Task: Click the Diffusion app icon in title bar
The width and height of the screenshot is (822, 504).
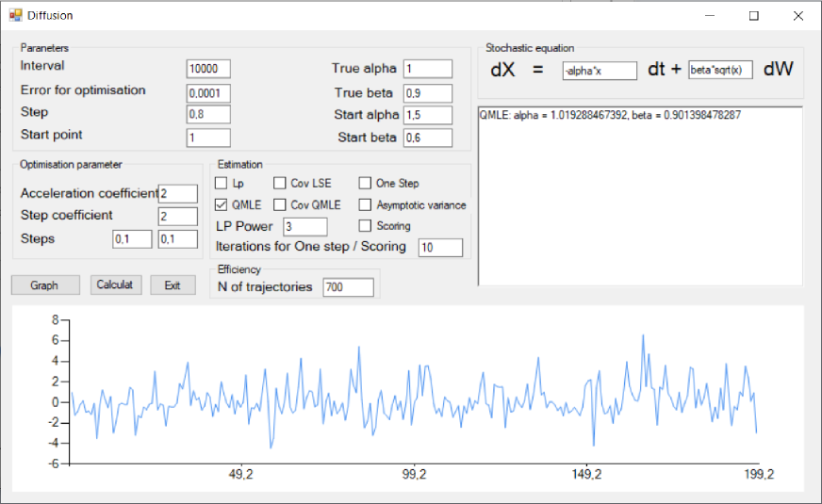Action: coord(15,15)
